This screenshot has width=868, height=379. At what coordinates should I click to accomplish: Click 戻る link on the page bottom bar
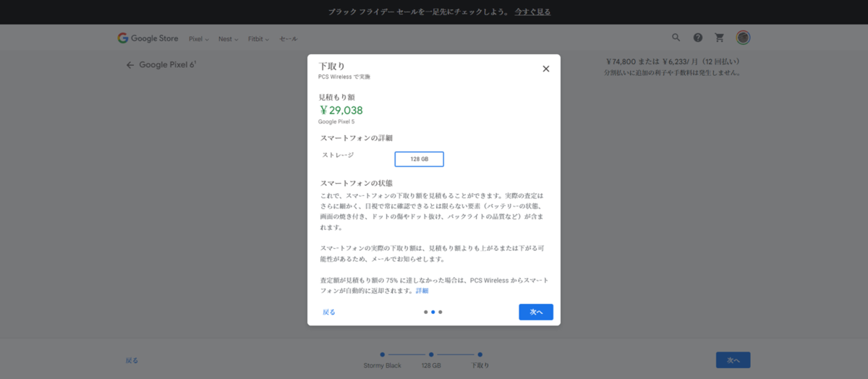click(x=132, y=360)
